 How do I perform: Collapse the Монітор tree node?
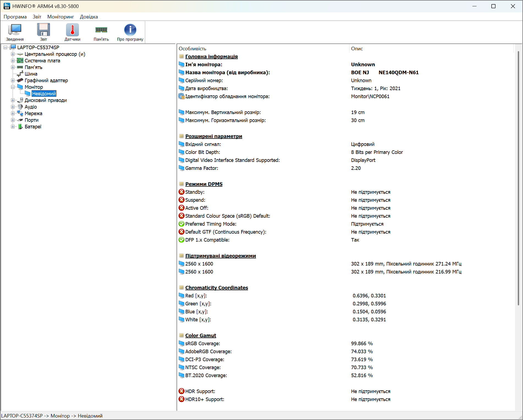point(13,87)
